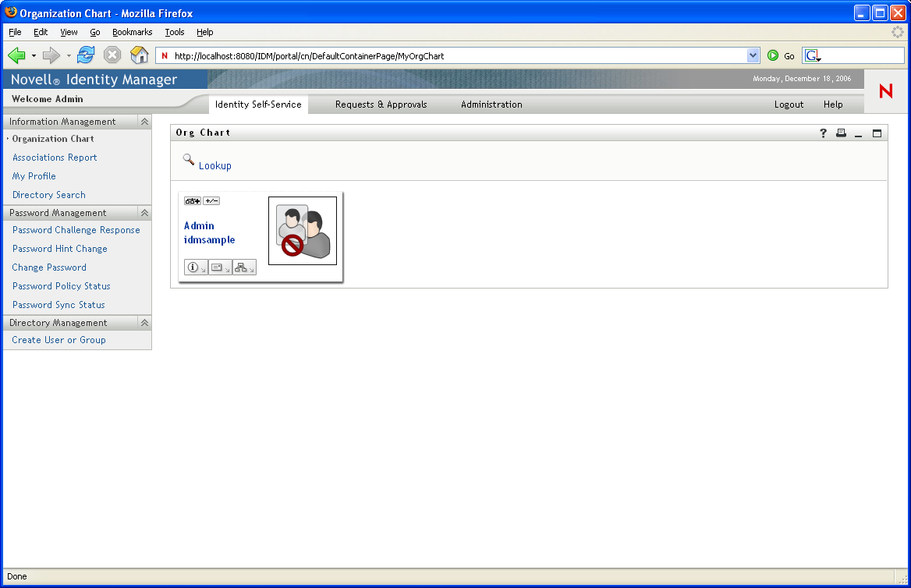Toggle the +/- expand-collapse button on Admin card
The image size is (911, 588).
click(211, 201)
